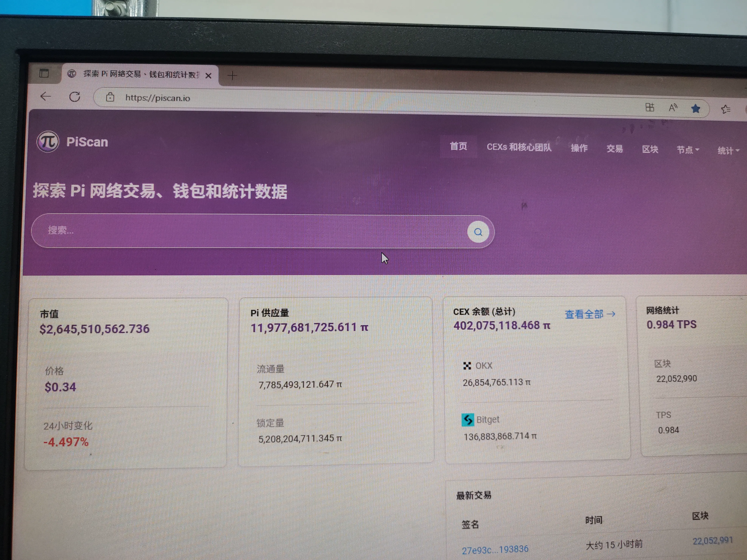
Task: Click locked 5,208,204,711.345 value
Action: point(300,438)
